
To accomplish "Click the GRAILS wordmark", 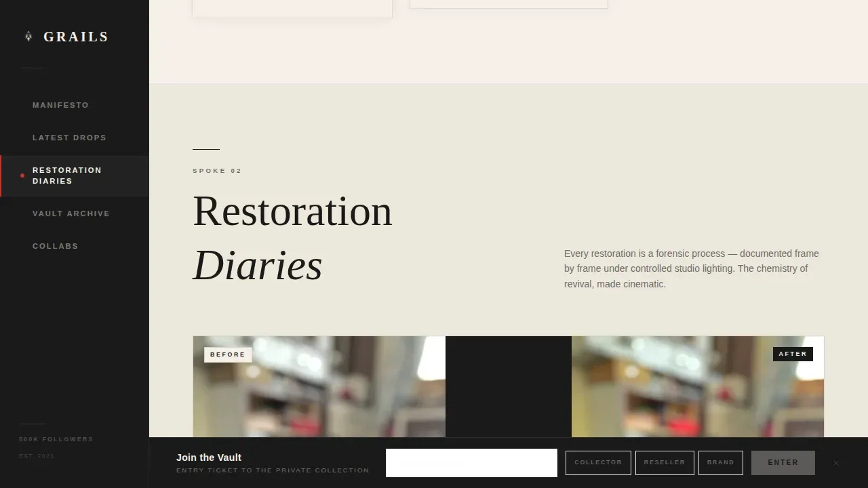I will point(76,37).
